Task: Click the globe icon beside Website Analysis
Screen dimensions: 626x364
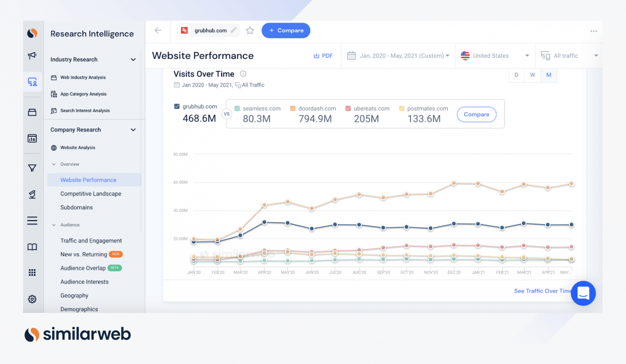Action: 54,148
